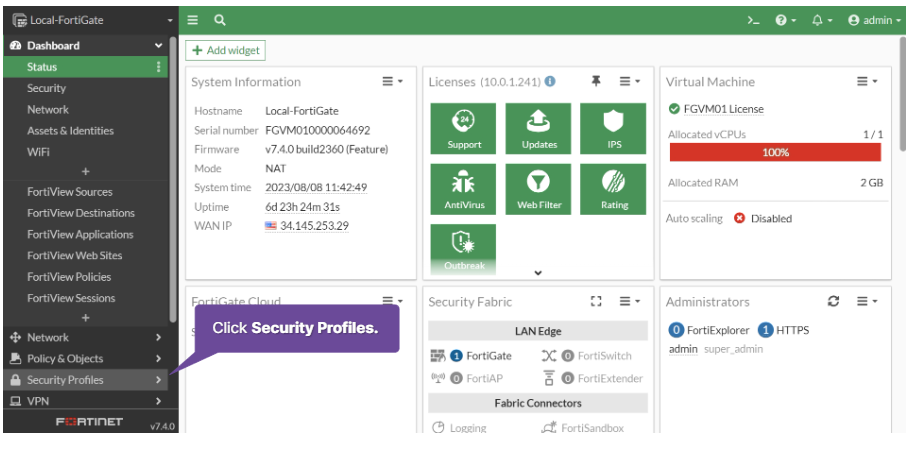Click the WAN IP 34.145.253.29
Viewport: 906px width, 459px height.
314,226
